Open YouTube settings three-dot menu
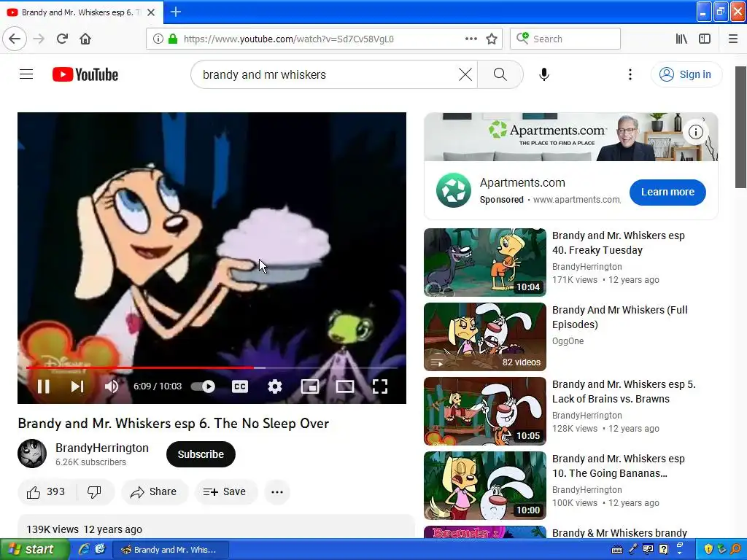Image resolution: width=747 pixels, height=560 pixels. pos(630,74)
